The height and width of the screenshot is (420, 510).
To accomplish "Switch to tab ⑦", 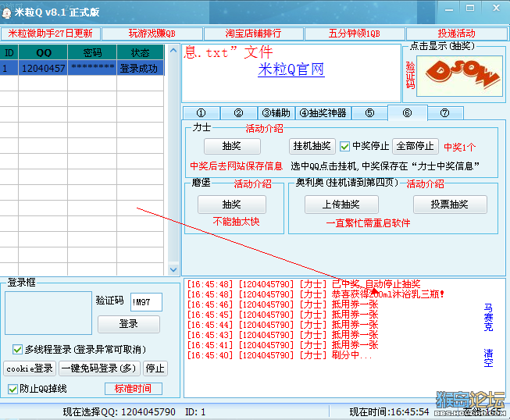I will coord(445,113).
